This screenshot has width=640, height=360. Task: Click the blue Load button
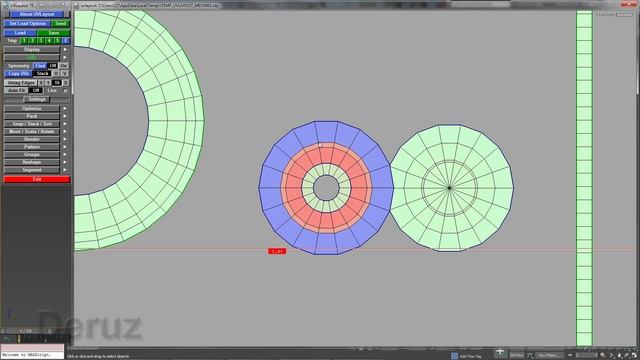[x=20, y=33]
